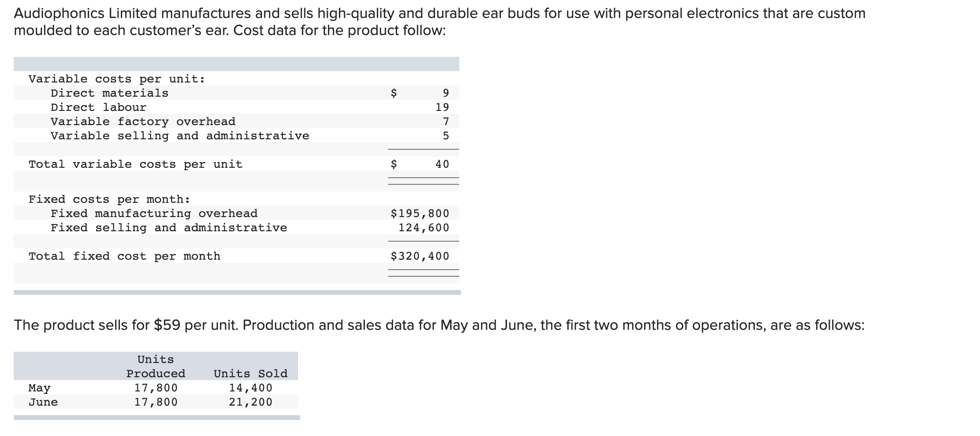Viewport: 980px width, 436px height.
Task: Select the June row label
Action: (43, 402)
